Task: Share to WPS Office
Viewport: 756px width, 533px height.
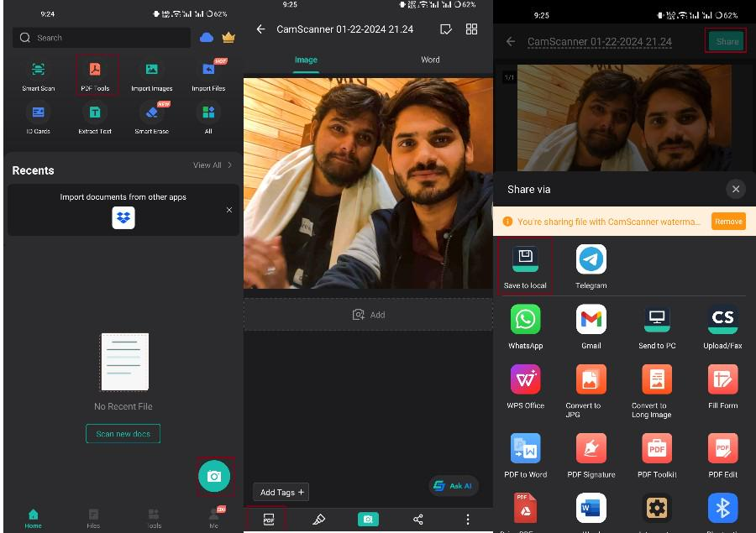Action: tap(526, 387)
